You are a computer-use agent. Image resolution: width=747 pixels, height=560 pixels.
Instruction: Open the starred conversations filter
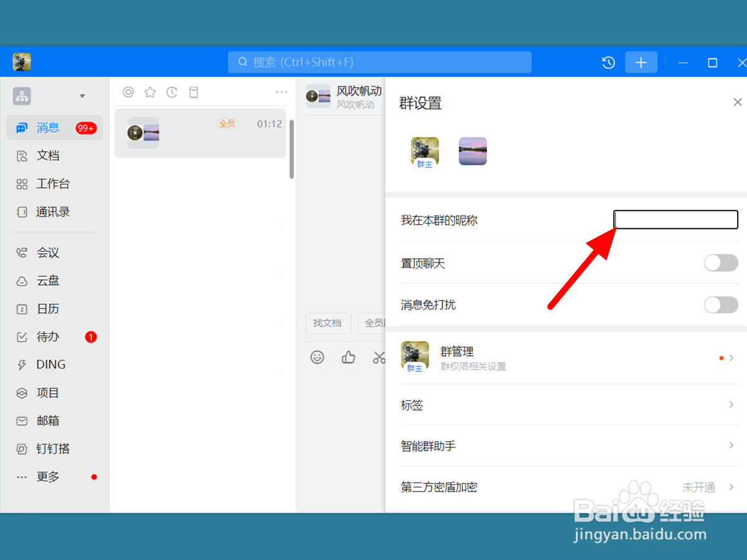click(150, 91)
